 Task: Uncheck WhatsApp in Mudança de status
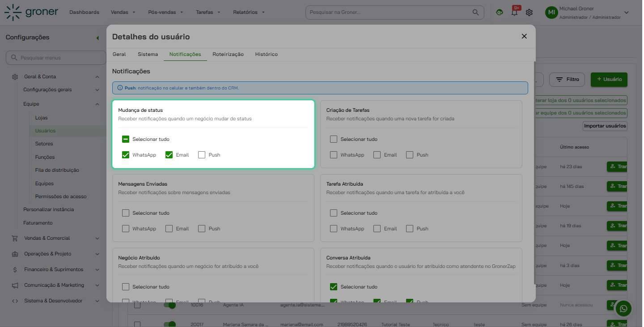126,155
